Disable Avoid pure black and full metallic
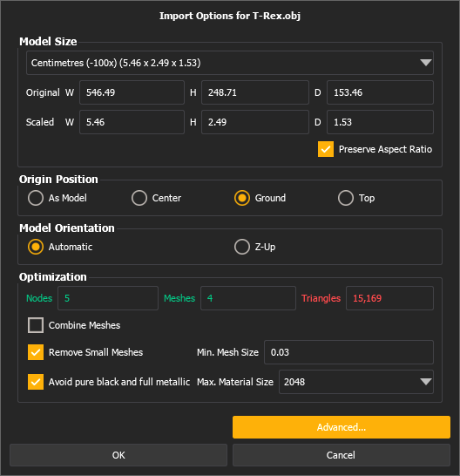This screenshot has height=476, width=460. tap(36, 382)
